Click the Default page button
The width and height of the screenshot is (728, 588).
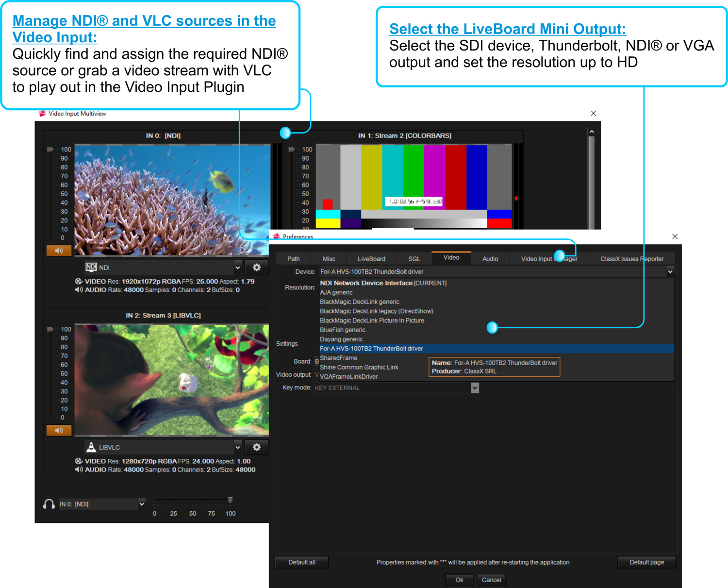point(646,562)
